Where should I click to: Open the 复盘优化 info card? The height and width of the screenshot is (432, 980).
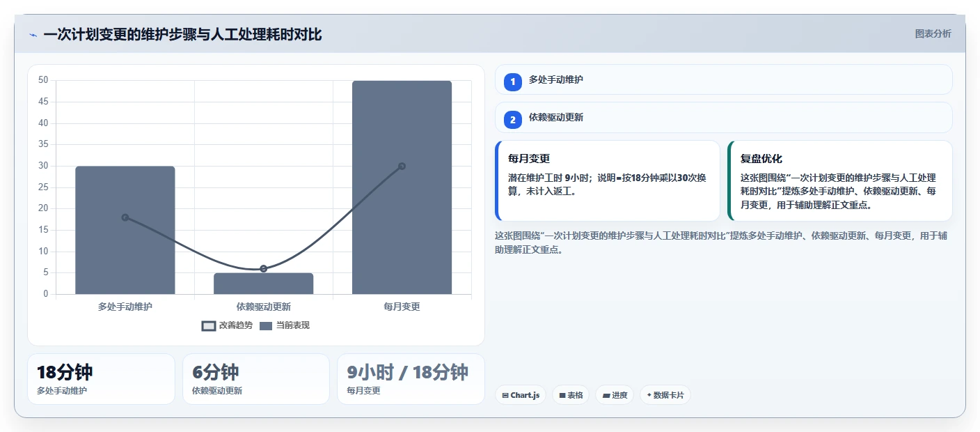tap(839, 180)
